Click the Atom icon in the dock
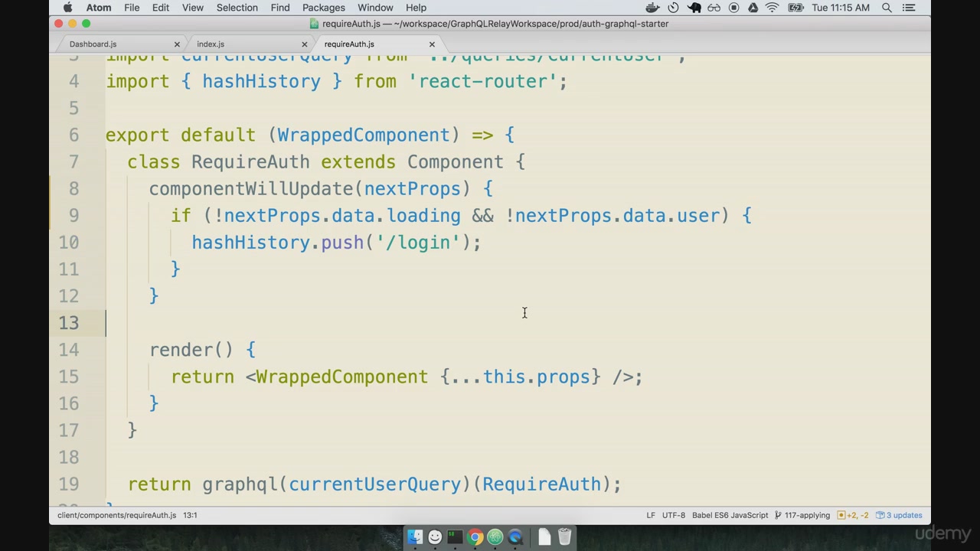 coord(495,537)
